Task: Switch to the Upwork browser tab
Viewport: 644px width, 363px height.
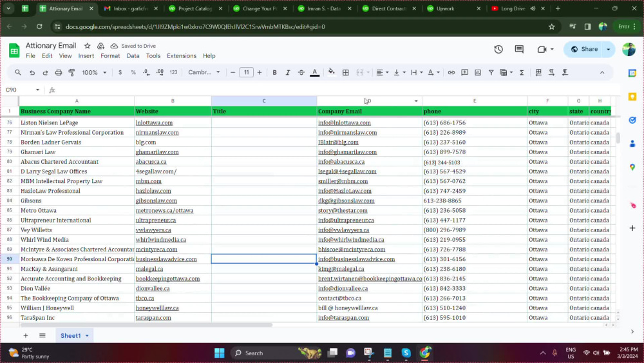Action: (453, 8)
